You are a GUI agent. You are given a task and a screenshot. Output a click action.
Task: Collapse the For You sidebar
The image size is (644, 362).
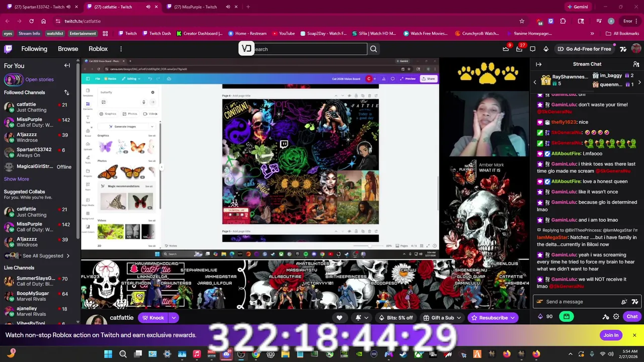pyautogui.click(x=67, y=65)
